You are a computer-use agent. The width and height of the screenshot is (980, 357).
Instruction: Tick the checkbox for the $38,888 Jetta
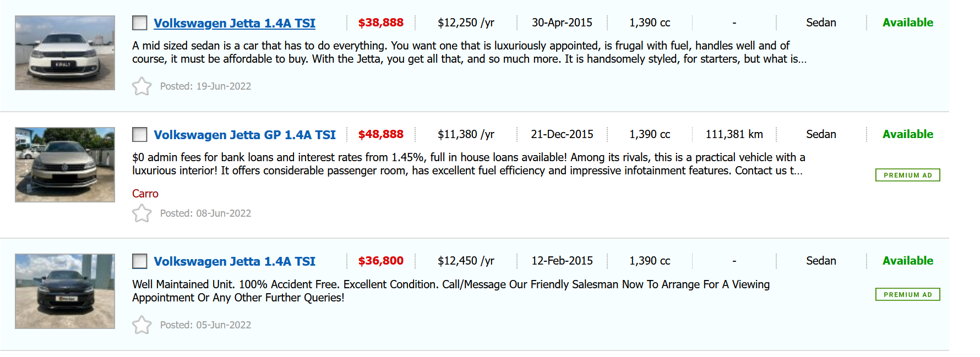coord(140,23)
